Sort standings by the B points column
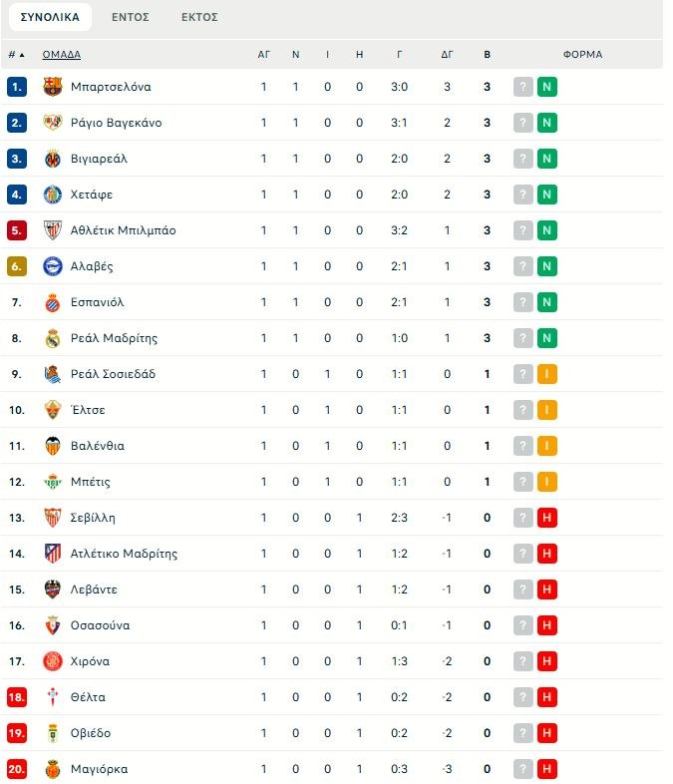 tap(487, 55)
